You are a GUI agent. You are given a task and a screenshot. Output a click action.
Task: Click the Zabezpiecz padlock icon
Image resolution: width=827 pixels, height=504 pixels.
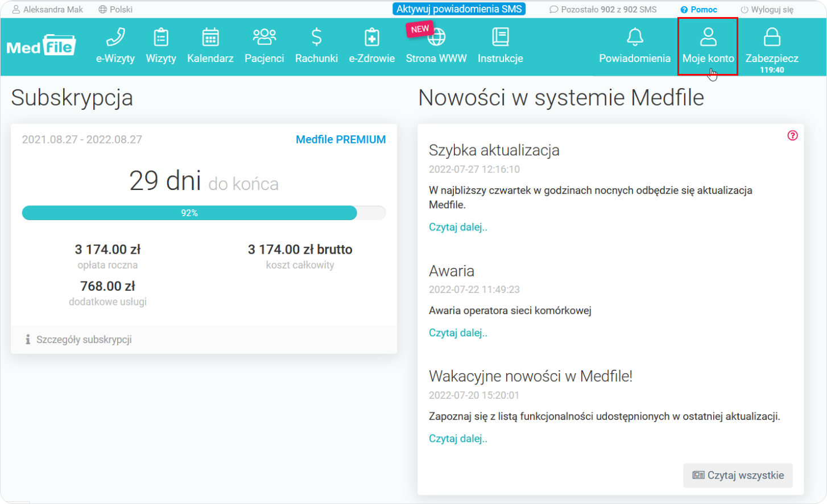coord(772,37)
